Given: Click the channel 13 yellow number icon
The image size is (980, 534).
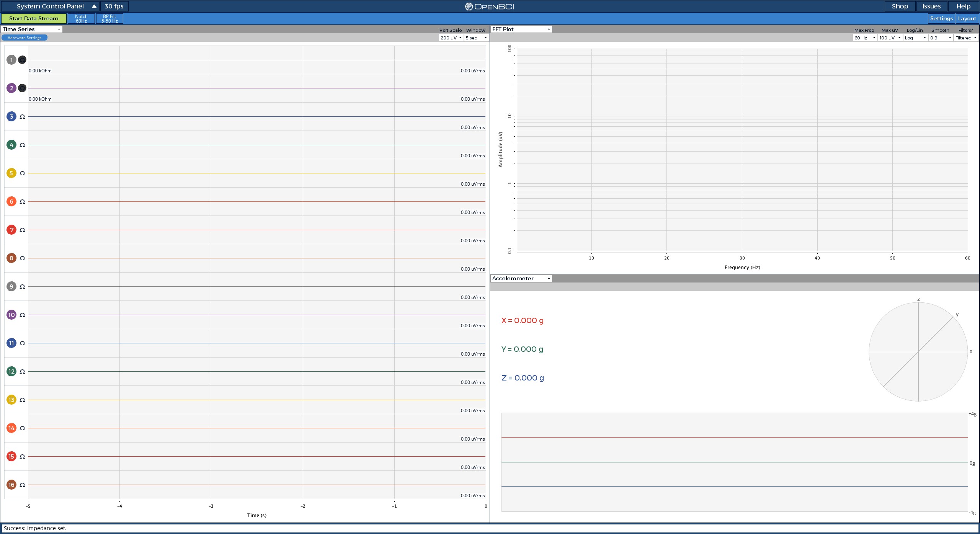Looking at the screenshot, I should 11,400.
